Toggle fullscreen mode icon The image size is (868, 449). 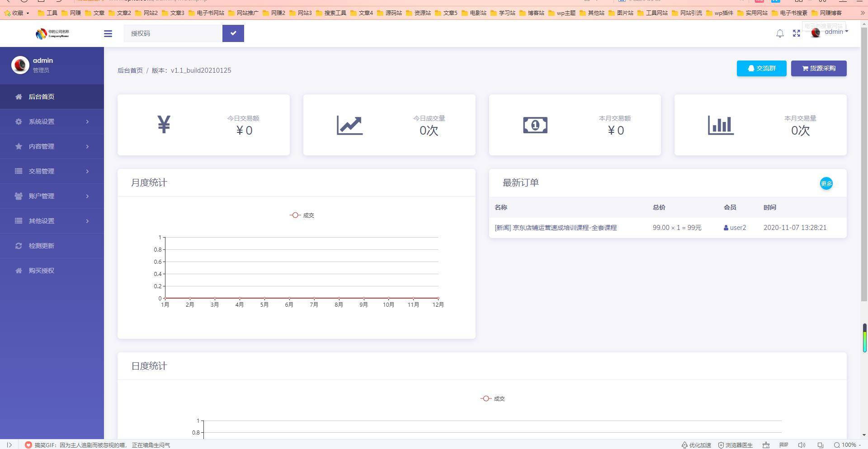[797, 33]
